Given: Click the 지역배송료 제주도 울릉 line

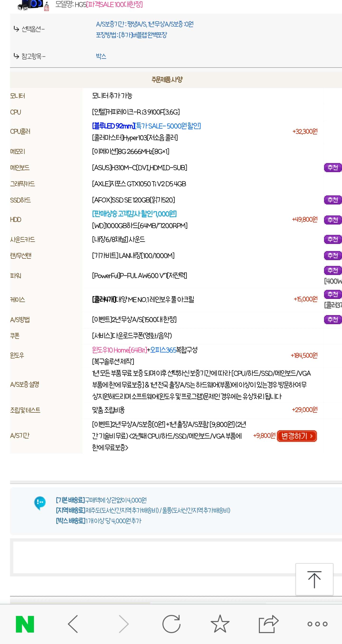Looking at the screenshot, I should (x=143, y=510).
